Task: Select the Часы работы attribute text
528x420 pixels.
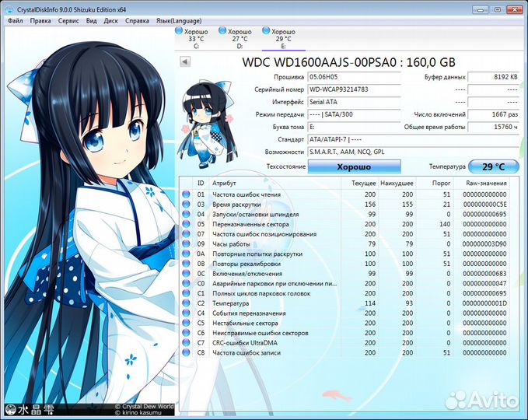Action: pos(231,244)
